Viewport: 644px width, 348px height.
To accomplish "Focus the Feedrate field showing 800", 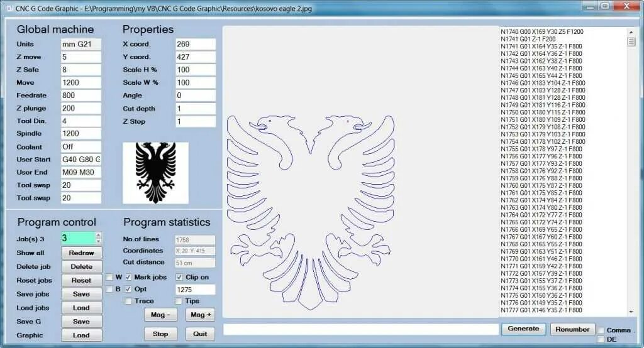I will coord(81,95).
